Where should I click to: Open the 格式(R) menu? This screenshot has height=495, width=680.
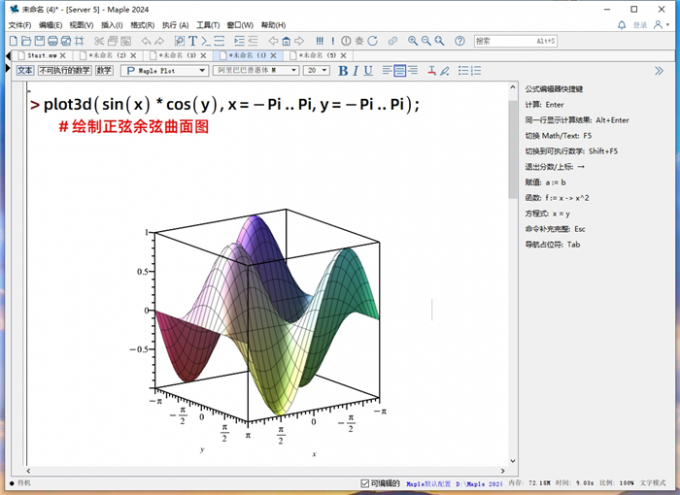pyautogui.click(x=142, y=24)
